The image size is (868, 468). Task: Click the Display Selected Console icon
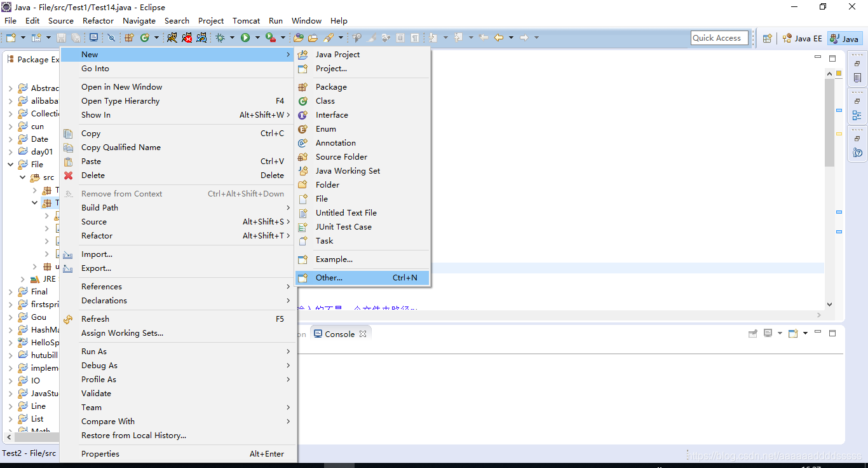[x=768, y=333]
